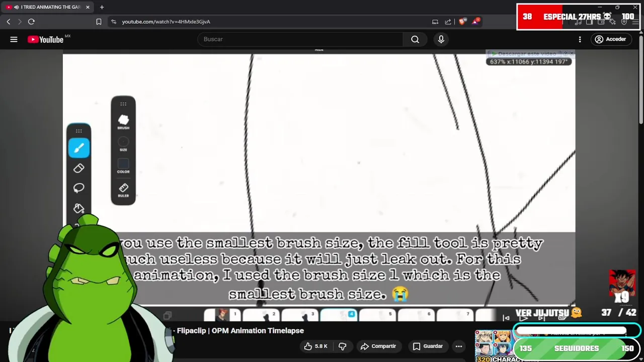Go to the YouTube home logo

[x=45, y=39]
